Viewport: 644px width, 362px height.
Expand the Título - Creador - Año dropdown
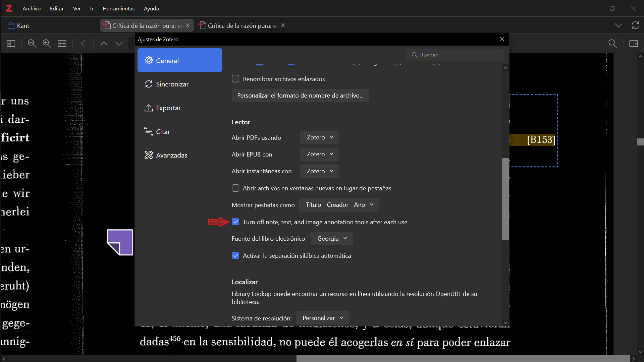(x=339, y=205)
